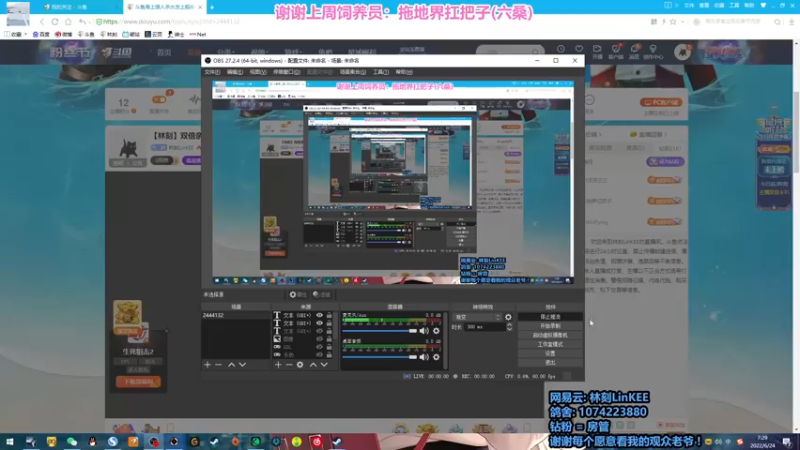This screenshot has height=450, width=800.
Task: Remove the selected source with the sources minus icon
Action: tap(289, 365)
